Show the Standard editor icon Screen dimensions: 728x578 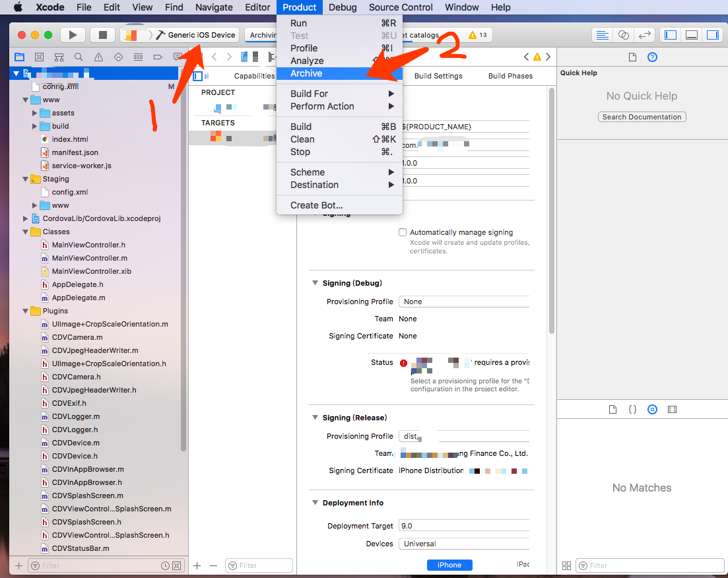(x=602, y=35)
